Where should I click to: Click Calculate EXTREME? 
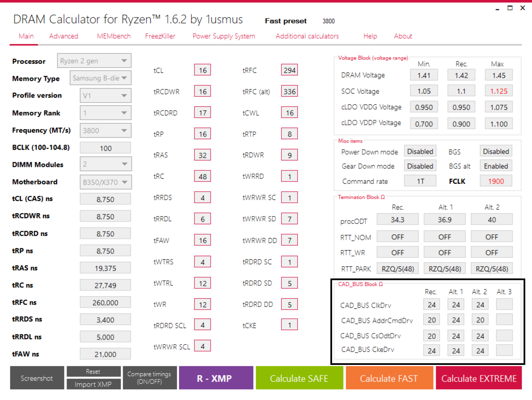pos(479,378)
